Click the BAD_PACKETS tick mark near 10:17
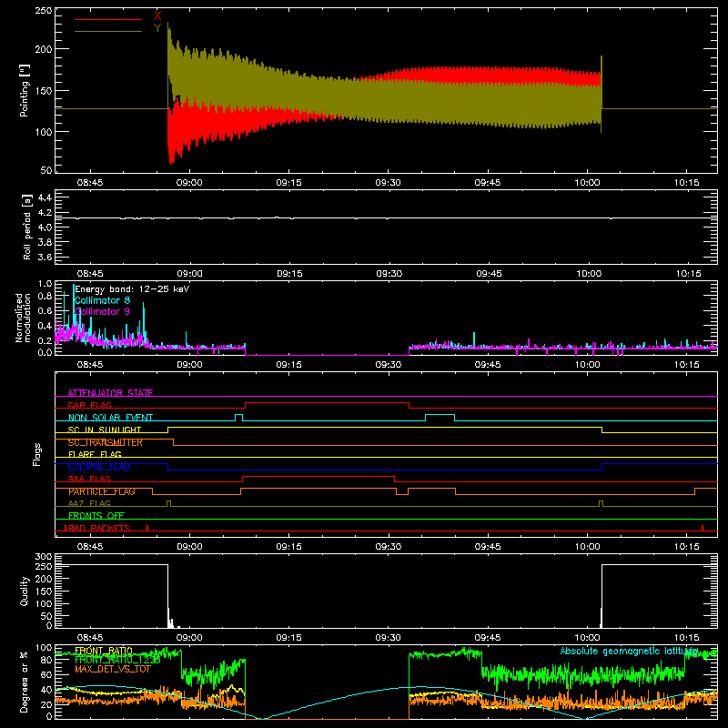Image resolution: width=728 pixels, height=728 pixels. point(703,528)
